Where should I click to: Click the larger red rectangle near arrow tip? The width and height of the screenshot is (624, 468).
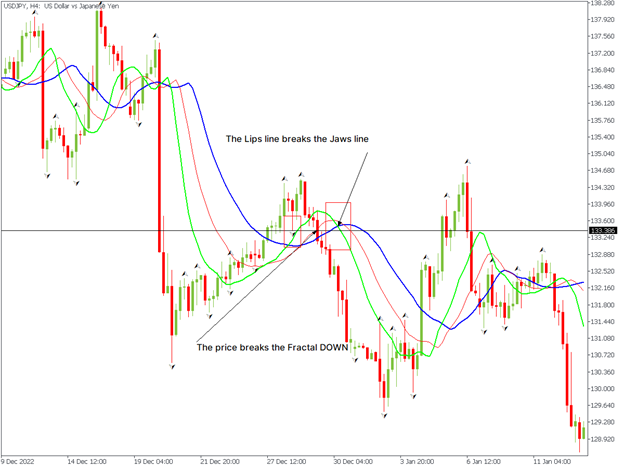click(339, 226)
